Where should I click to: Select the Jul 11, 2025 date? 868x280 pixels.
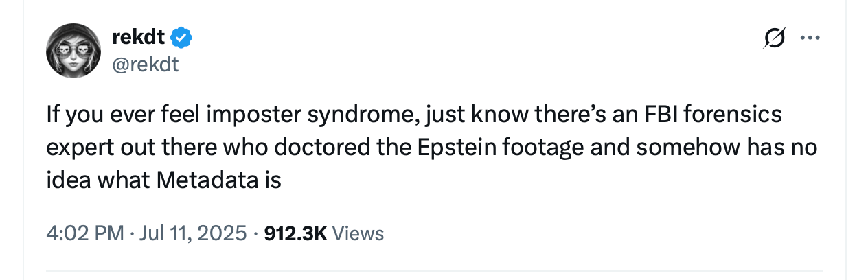(192, 233)
